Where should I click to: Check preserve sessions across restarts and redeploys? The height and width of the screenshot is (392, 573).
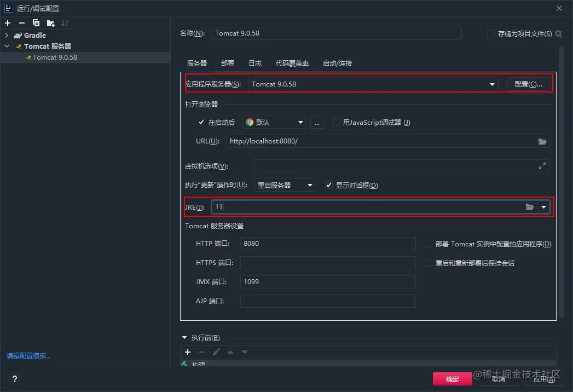429,263
